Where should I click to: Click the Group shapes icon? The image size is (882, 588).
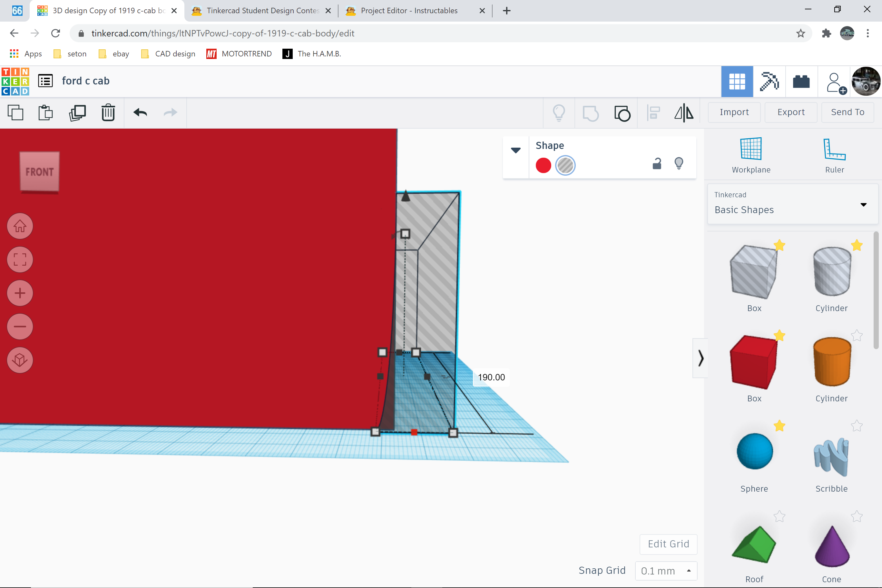pyautogui.click(x=591, y=113)
